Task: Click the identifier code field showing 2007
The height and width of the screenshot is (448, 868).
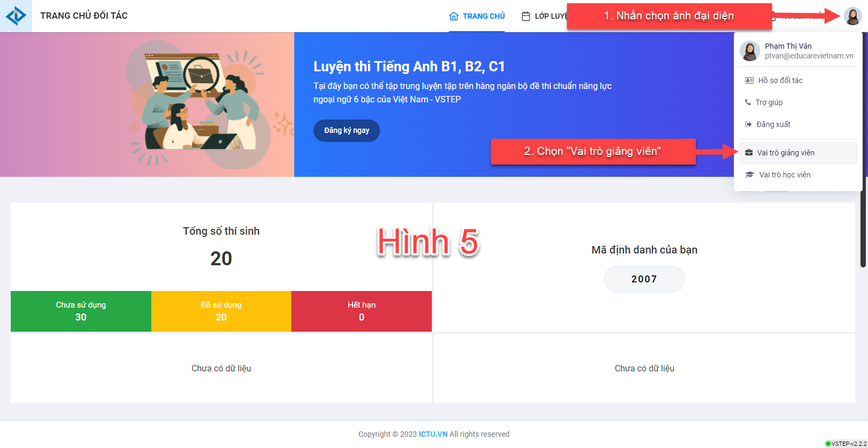Action: [644, 279]
